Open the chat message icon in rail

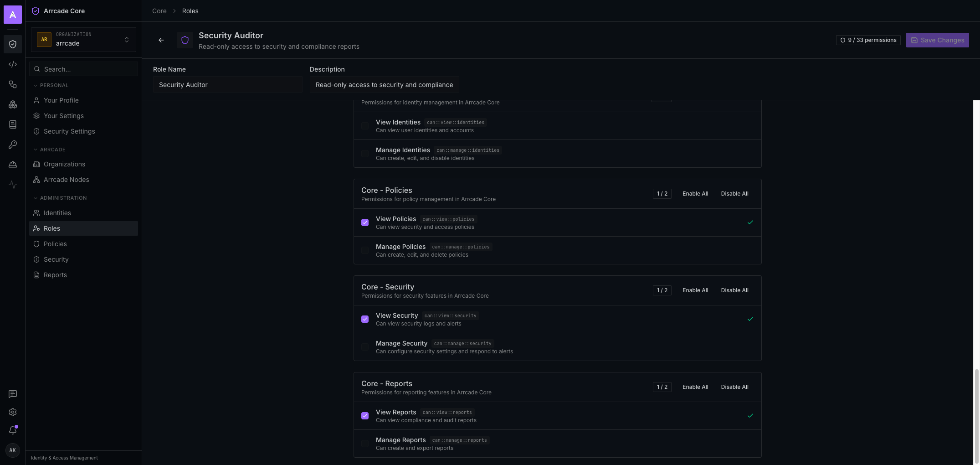[13, 394]
